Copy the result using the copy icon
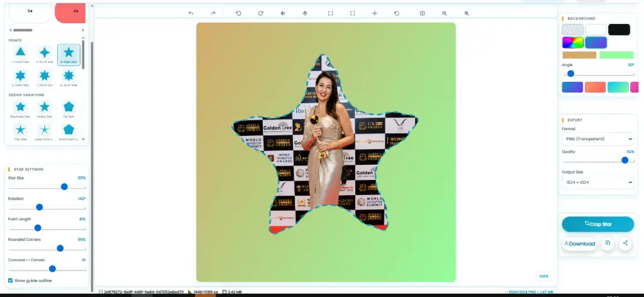 608,243
